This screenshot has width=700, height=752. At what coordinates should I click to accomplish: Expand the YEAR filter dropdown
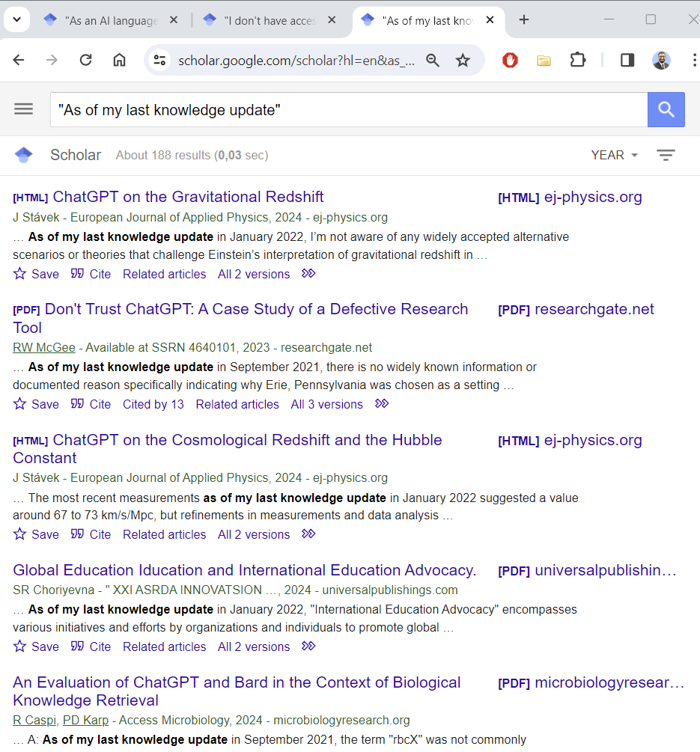(x=614, y=156)
